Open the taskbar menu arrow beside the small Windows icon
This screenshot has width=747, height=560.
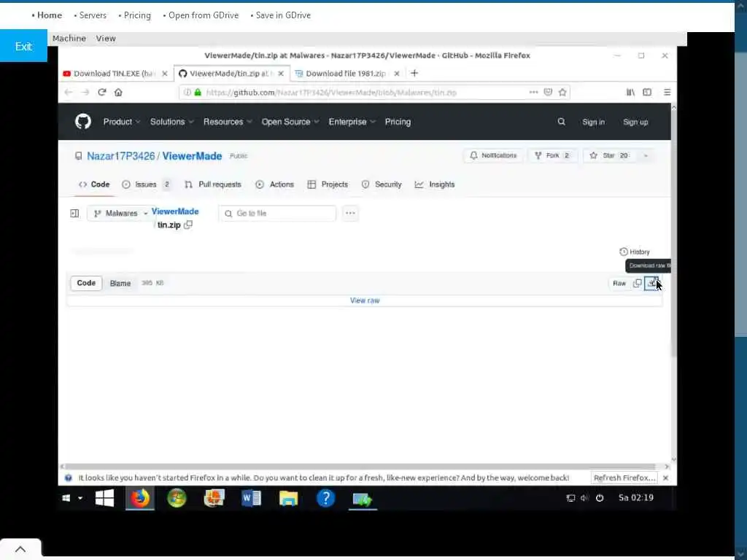tap(80, 498)
